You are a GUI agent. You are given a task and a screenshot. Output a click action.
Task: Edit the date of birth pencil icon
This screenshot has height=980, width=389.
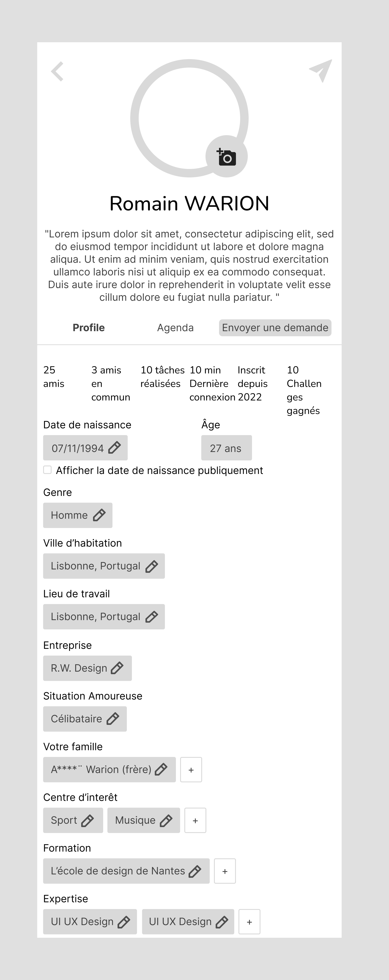[x=115, y=448]
